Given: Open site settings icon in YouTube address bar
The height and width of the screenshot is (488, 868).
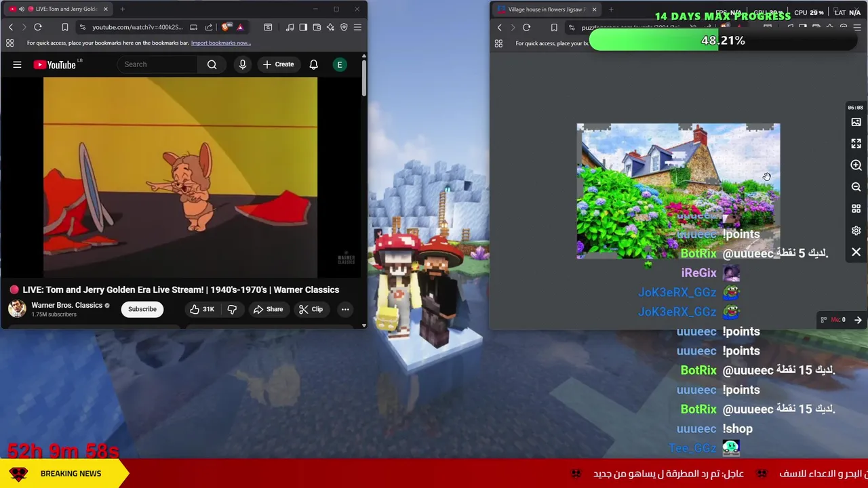Looking at the screenshot, I should coord(82,27).
